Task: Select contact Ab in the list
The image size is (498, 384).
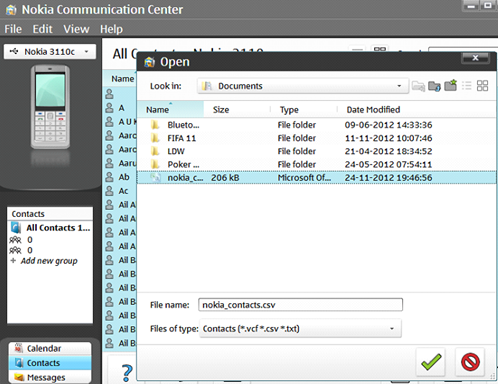Action: click(119, 177)
